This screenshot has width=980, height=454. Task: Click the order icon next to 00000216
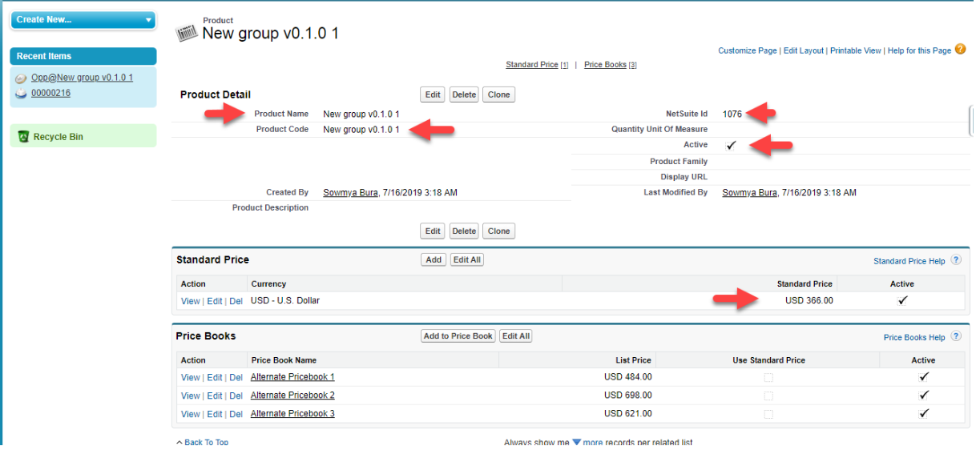click(22, 94)
